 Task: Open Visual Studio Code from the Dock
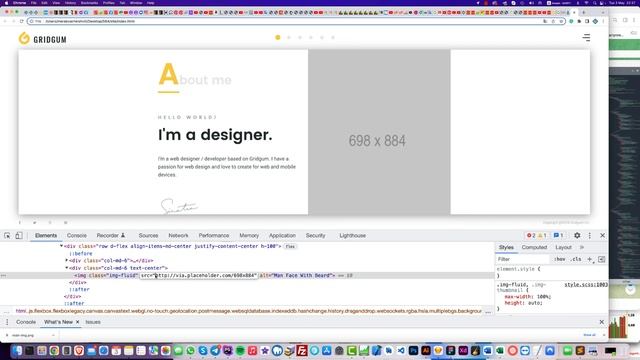click(401, 351)
